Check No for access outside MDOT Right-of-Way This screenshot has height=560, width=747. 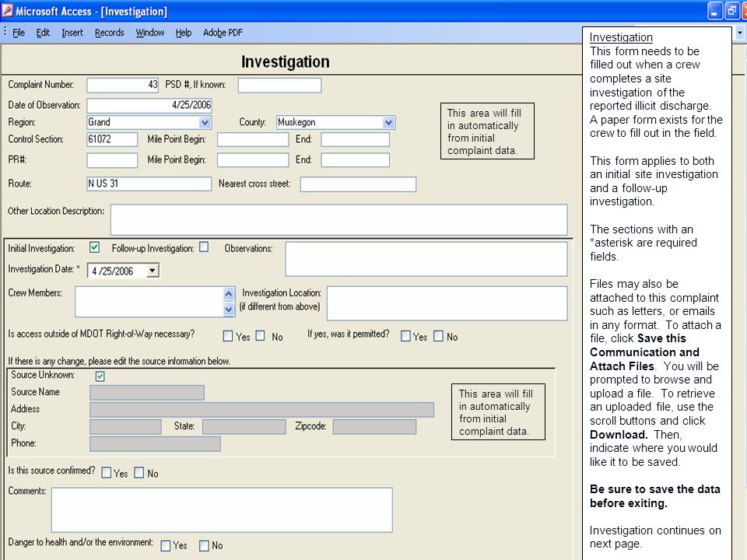tap(260, 336)
